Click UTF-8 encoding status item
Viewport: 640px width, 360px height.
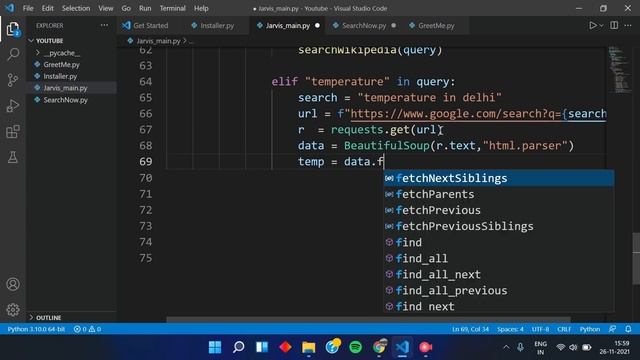tap(540, 329)
